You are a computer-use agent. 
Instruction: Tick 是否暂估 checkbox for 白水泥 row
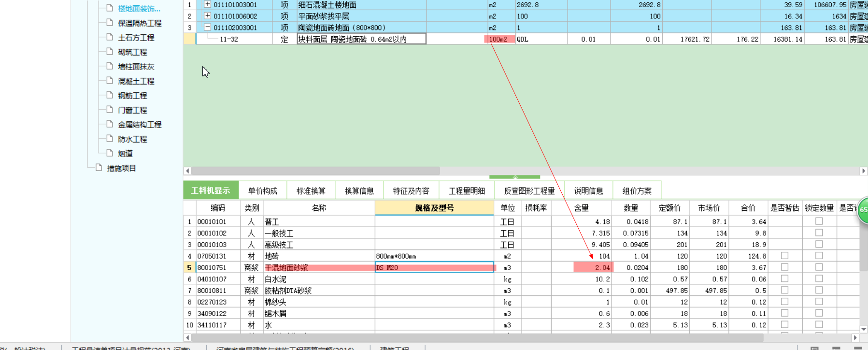(784, 278)
